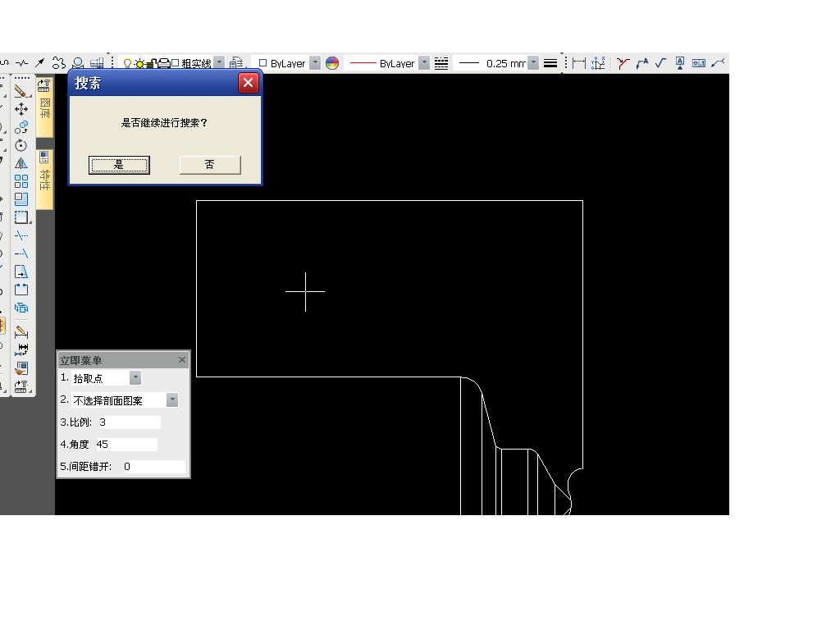Viewport: 840px width, 630px height.
Task: Click the standard parts library tool at the toolbar bottom
Action: (x=21, y=386)
